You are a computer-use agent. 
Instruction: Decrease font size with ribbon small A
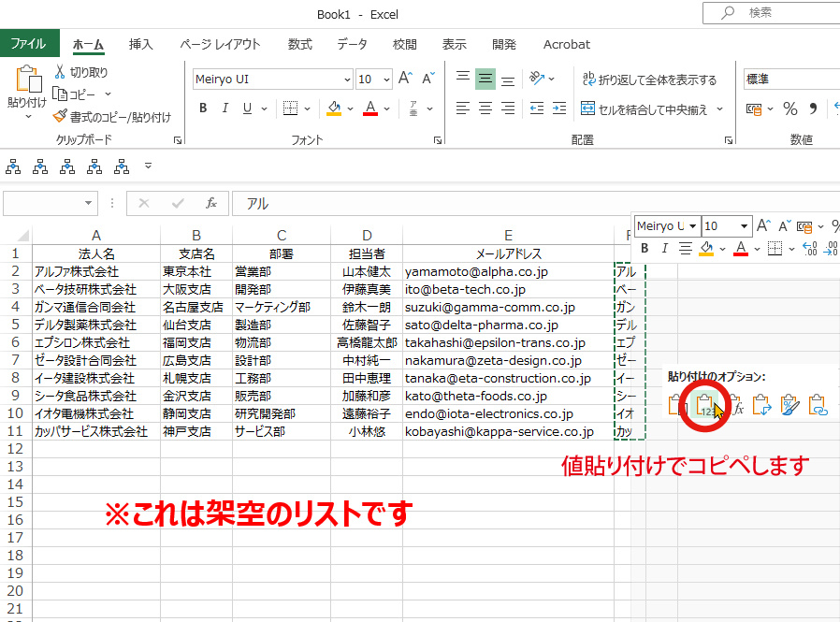tap(428, 79)
